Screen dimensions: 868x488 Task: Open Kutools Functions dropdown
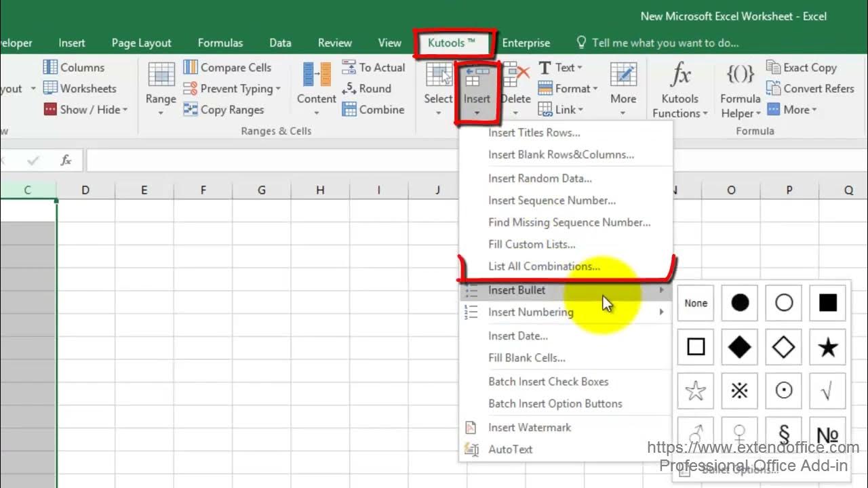[680, 89]
